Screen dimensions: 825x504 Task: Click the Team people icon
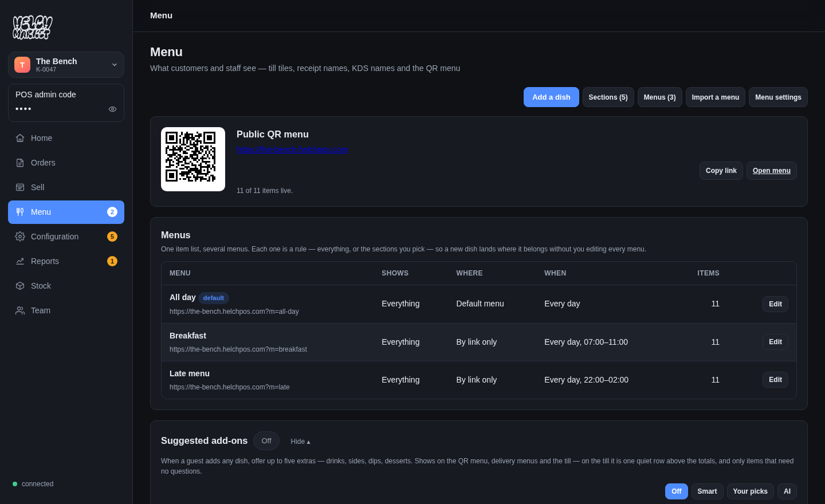point(20,310)
